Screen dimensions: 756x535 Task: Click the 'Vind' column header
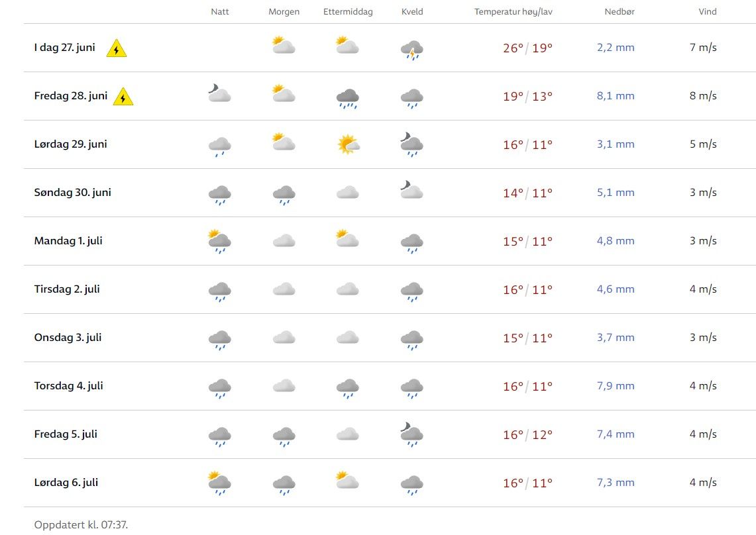(x=708, y=12)
